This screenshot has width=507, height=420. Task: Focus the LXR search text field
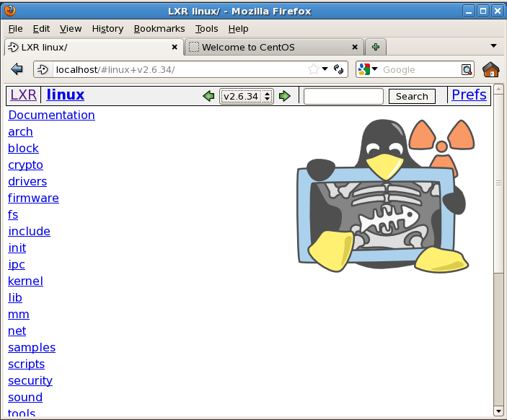(x=343, y=97)
